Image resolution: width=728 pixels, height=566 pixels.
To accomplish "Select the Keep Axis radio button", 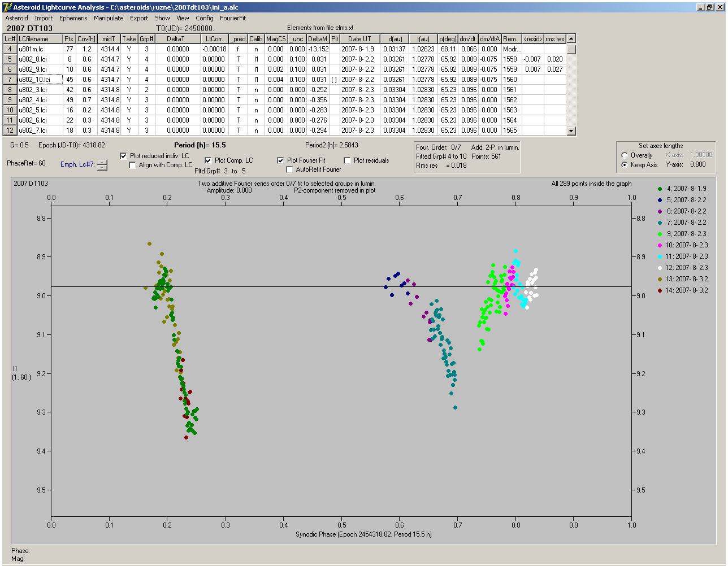I will pyautogui.click(x=625, y=165).
